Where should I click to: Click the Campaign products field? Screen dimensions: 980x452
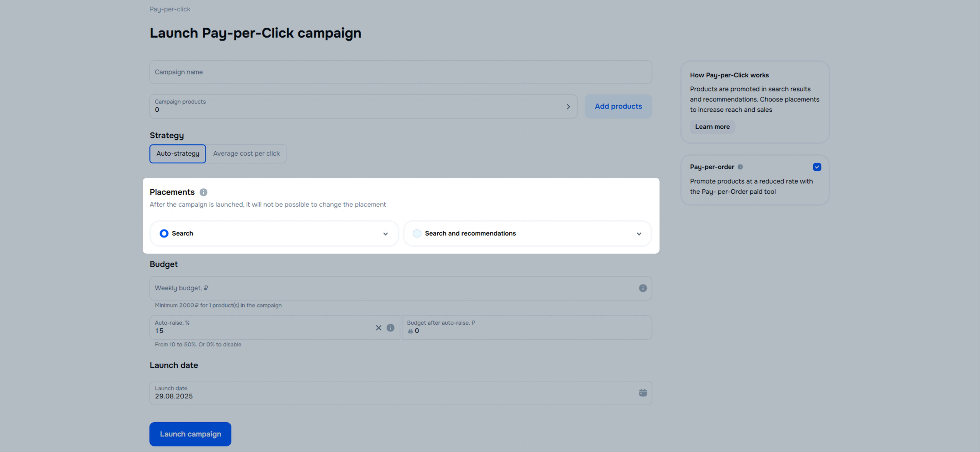point(363,106)
